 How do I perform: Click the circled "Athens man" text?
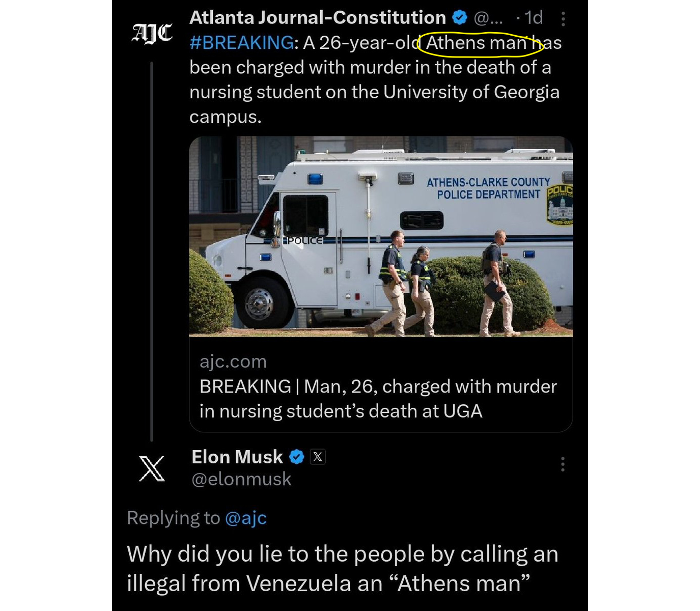[x=476, y=43]
